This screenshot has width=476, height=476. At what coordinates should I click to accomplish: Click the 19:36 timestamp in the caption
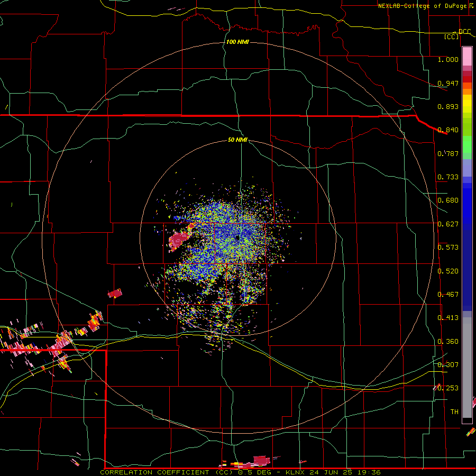pyautogui.click(x=368, y=472)
